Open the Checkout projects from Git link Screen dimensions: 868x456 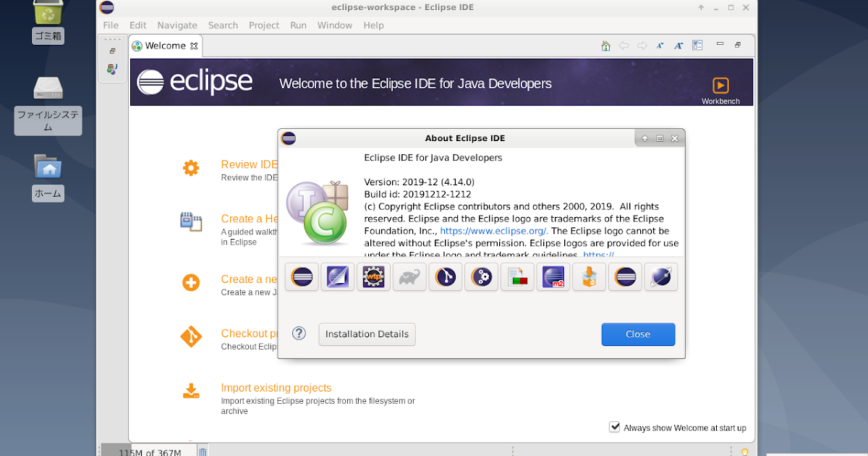click(x=250, y=334)
